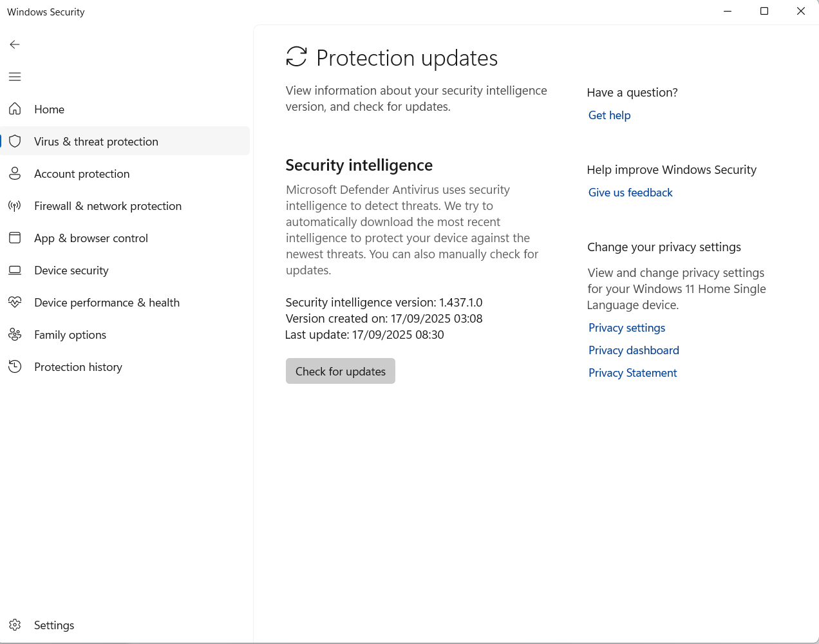
Task: Click the Protection updates refresh icon
Action: coord(296,57)
